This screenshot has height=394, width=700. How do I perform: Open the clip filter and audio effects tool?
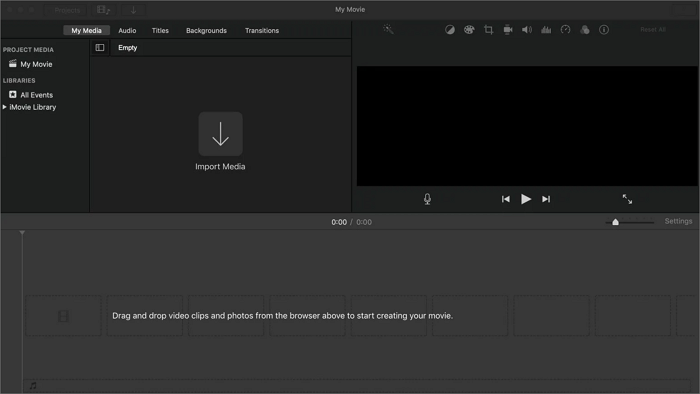coord(584,30)
